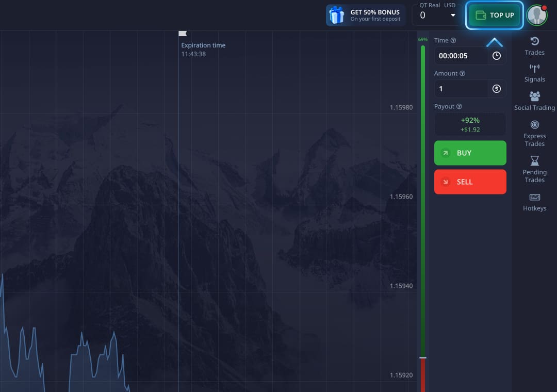Click the gift icon on the bonus banner
The height and width of the screenshot is (392, 557).
(x=337, y=15)
